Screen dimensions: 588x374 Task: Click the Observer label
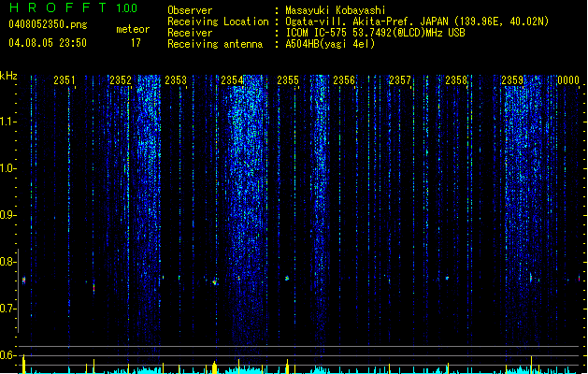pyautogui.click(x=190, y=10)
